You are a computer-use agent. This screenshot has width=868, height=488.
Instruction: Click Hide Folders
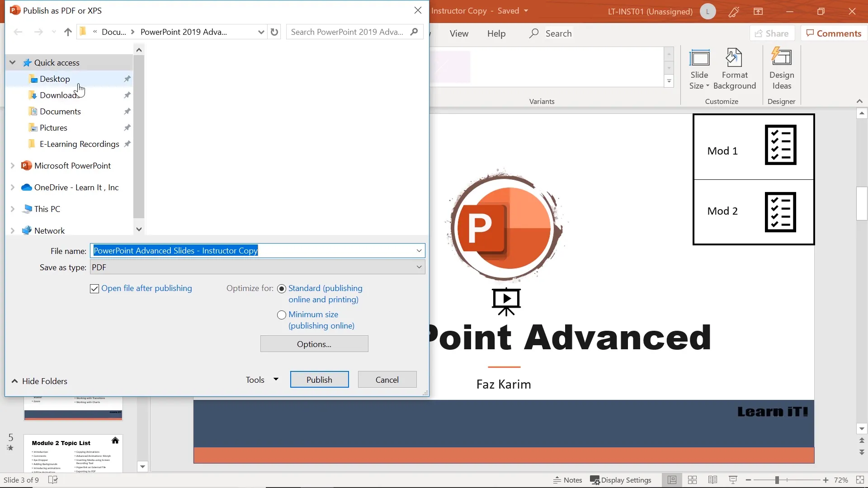click(39, 381)
